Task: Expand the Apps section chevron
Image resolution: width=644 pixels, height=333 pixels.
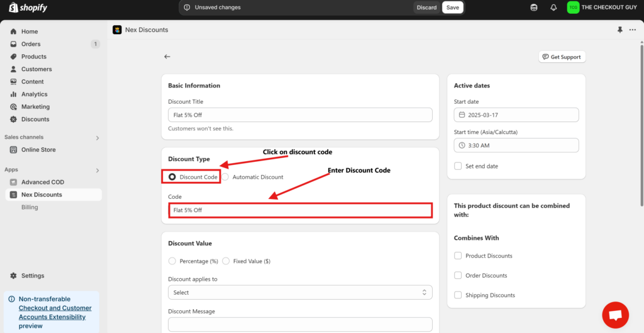Action: pos(97,170)
